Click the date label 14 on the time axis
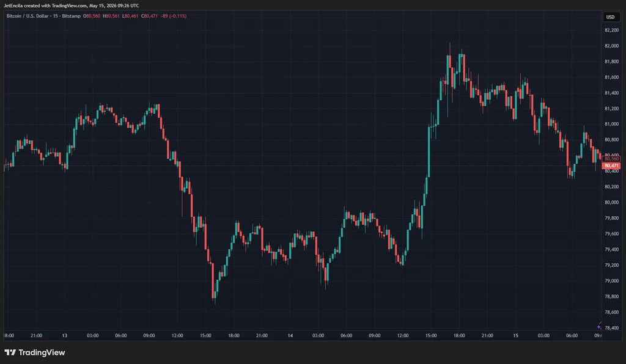The height and width of the screenshot is (364, 626). click(x=290, y=336)
